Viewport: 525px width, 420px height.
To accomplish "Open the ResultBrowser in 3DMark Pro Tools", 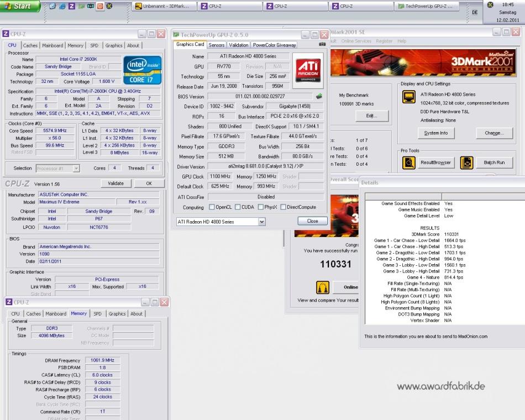I will 435,162.
